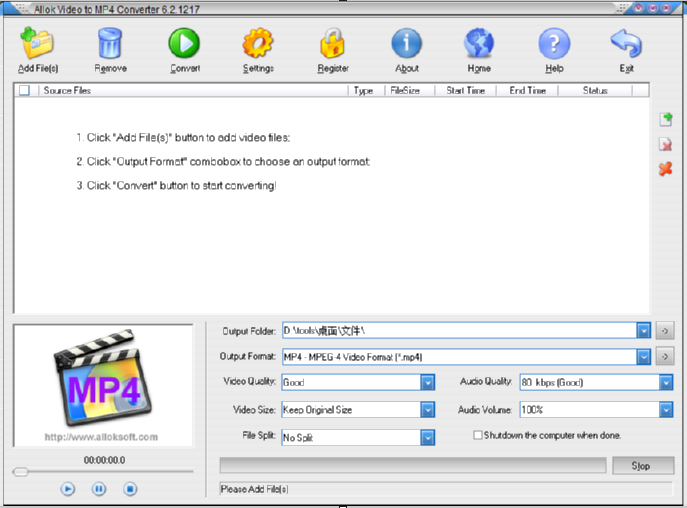687x508 pixels.
Task: Click the instruction line about Output Format combobox
Action: 223,161
